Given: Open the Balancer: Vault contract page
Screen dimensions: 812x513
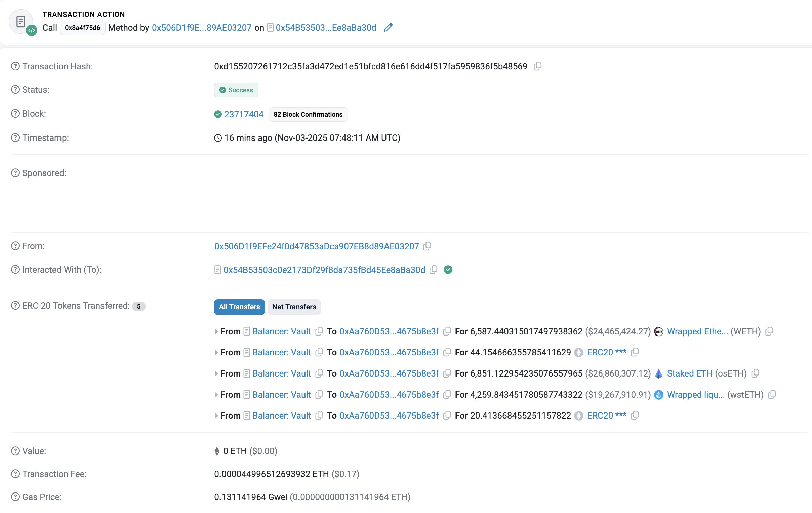Looking at the screenshot, I should click(x=282, y=331).
